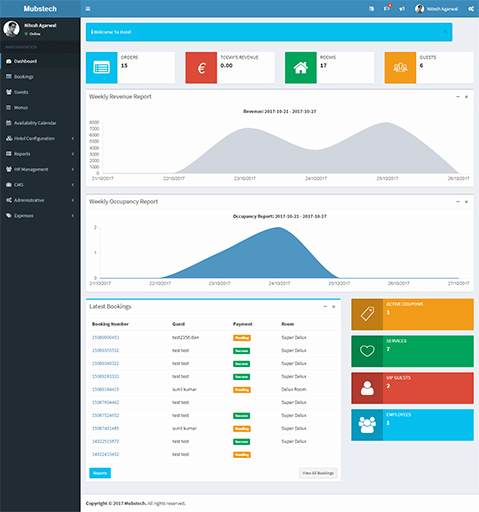Click the Orders list icon tile
Viewport: 479px width, 512px height.
[x=102, y=68]
